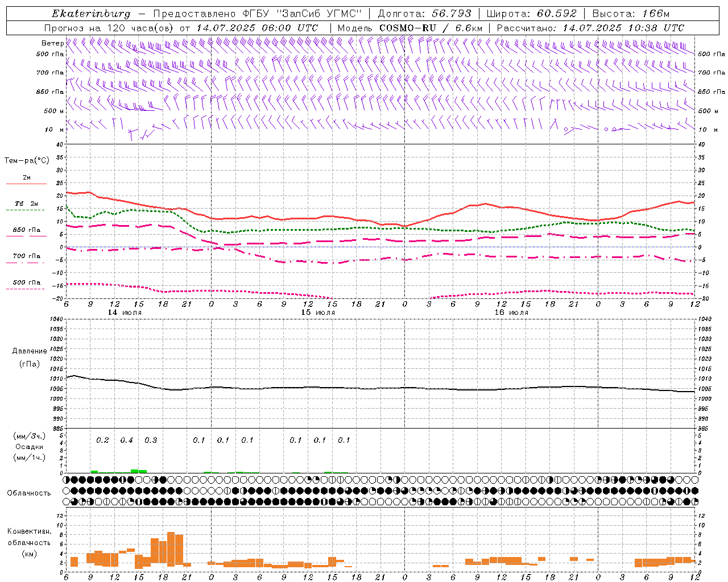Click the (мм/3ч.) precipitation unit label
This screenshot has width=728, height=582.
pyautogui.click(x=30, y=436)
